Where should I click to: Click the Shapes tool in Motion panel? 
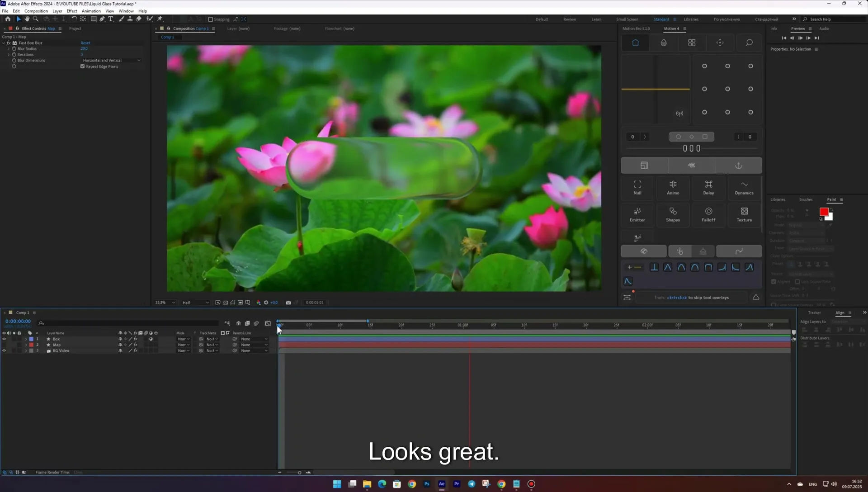(673, 214)
